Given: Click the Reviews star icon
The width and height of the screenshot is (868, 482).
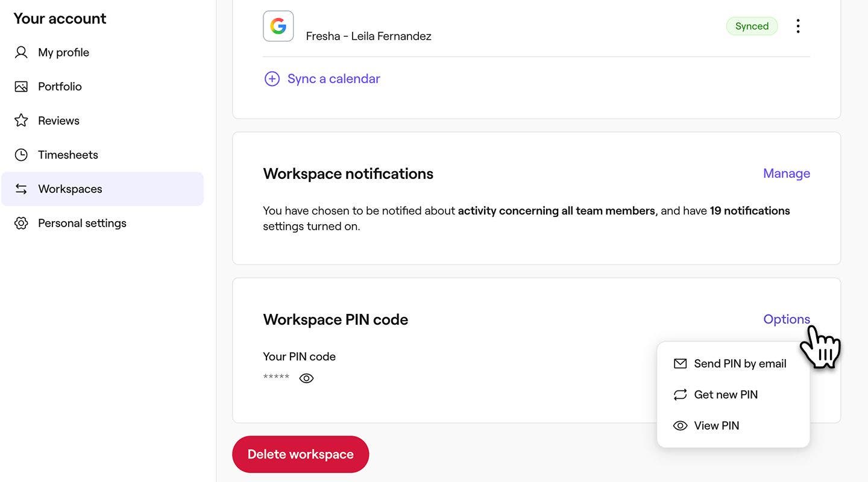Looking at the screenshot, I should coord(21,120).
